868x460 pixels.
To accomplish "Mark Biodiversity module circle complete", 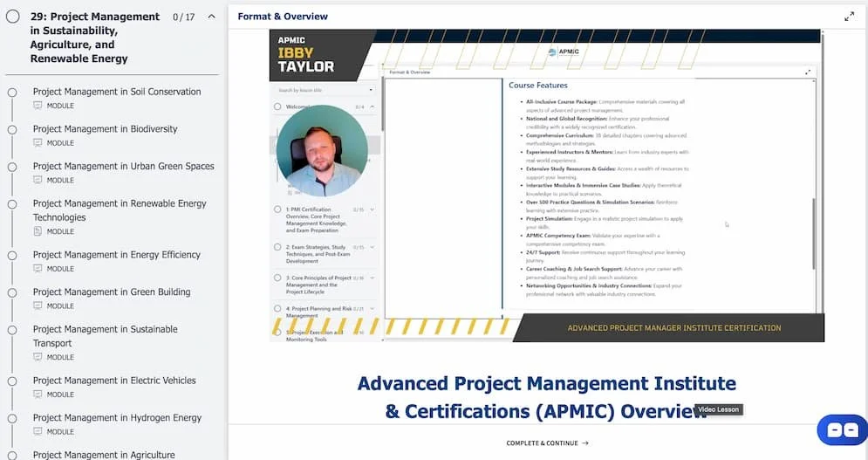I will (x=12, y=130).
